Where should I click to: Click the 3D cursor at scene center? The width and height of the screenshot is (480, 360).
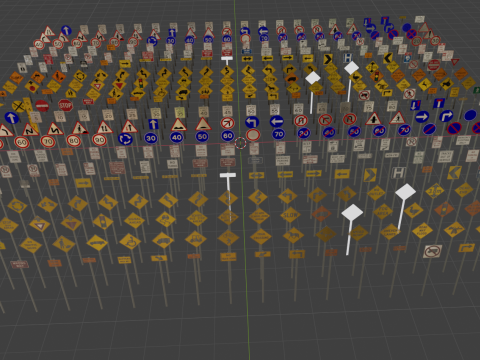click(x=240, y=143)
